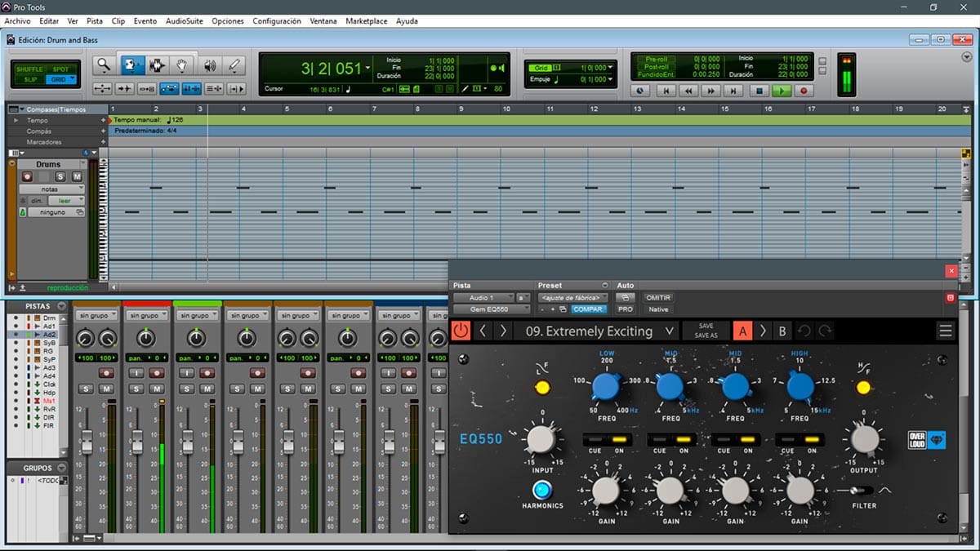980x551 pixels.
Task: Open the Marketplace menu
Action: click(367, 20)
